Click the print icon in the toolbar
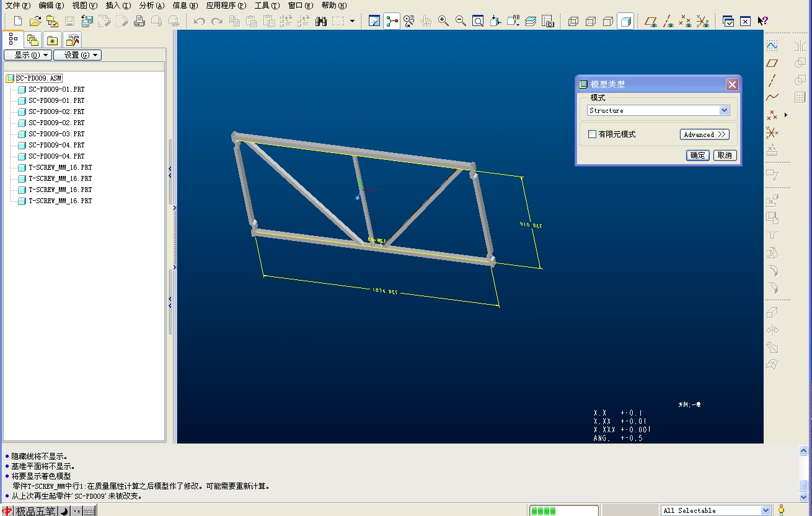The width and height of the screenshot is (812, 516). point(139,21)
